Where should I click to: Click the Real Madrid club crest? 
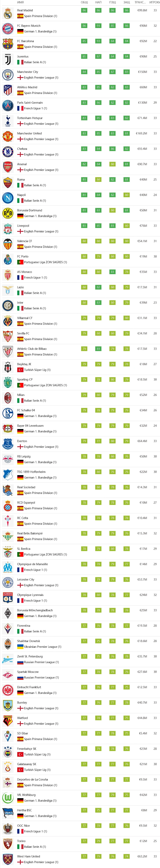8,13
